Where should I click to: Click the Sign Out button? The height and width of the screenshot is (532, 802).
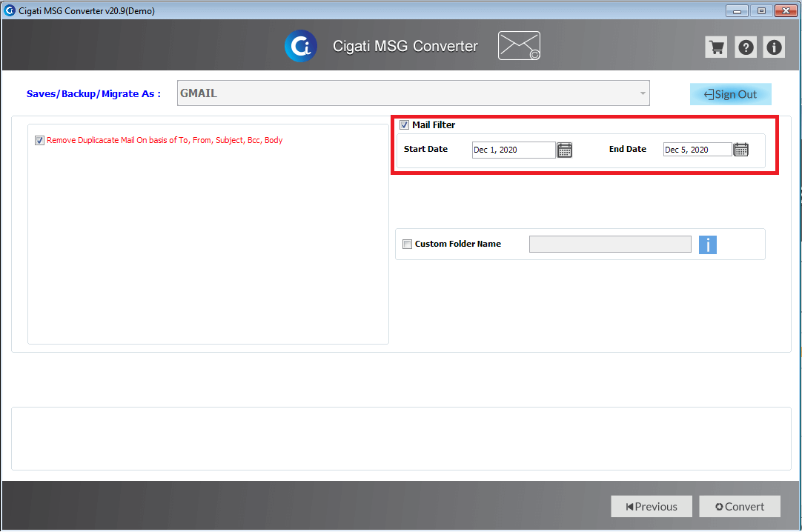coord(730,94)
